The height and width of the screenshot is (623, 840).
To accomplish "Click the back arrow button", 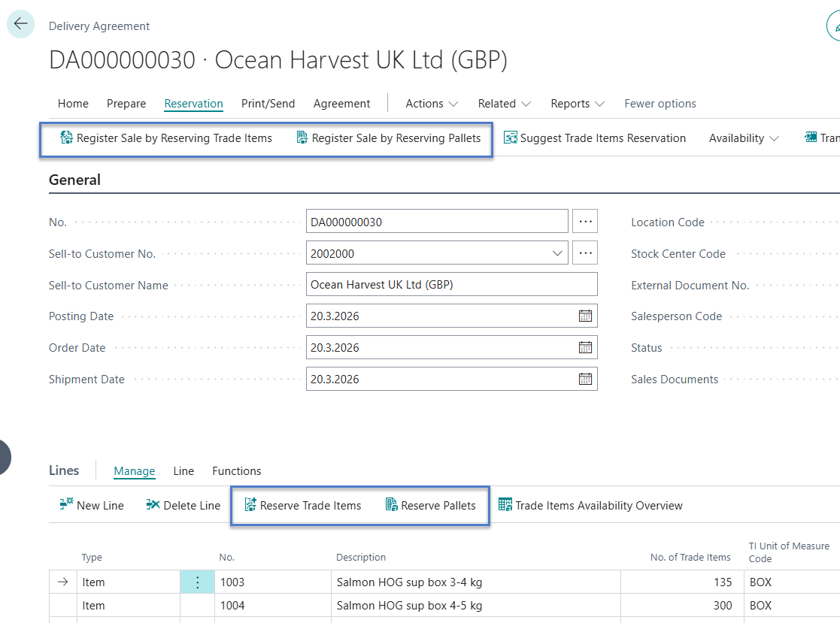I will pyautogui.click(x=20, y=24).
